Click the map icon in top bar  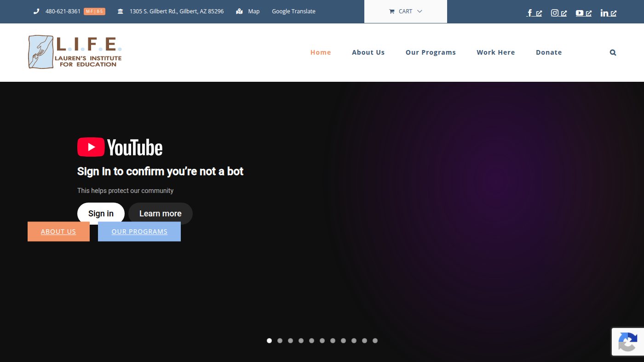click(x=239, y=11)
